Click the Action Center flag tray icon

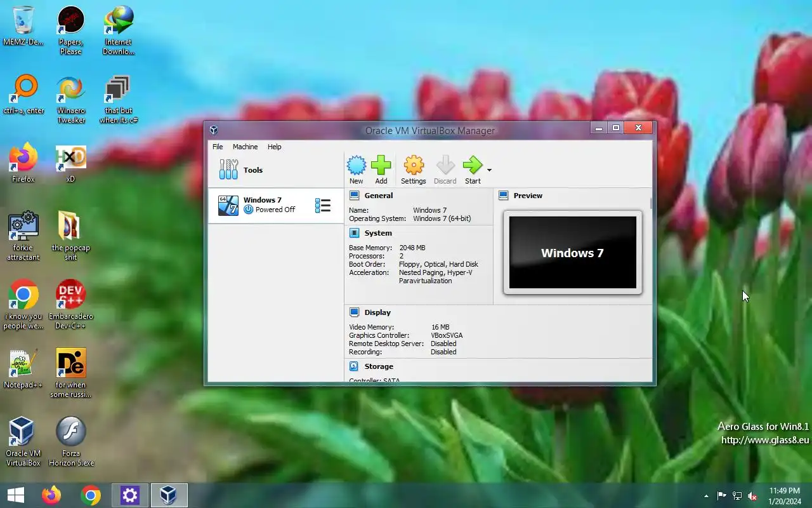tap(722, 496)
